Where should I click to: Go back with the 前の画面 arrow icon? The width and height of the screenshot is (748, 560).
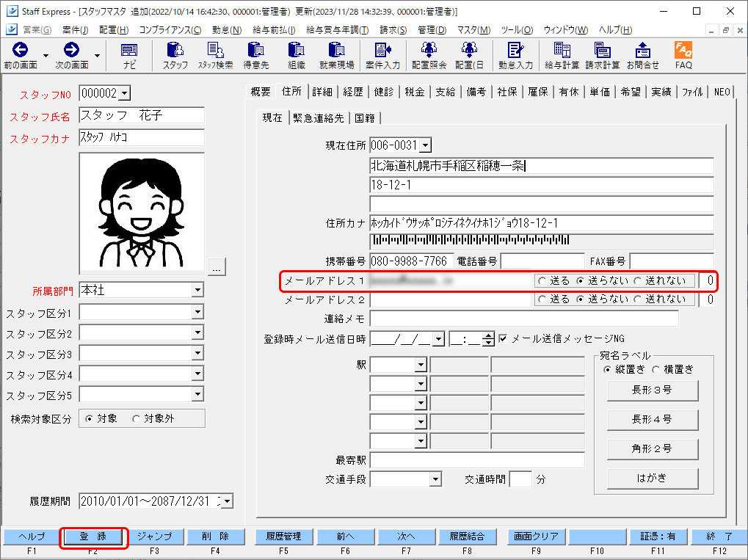20,50
